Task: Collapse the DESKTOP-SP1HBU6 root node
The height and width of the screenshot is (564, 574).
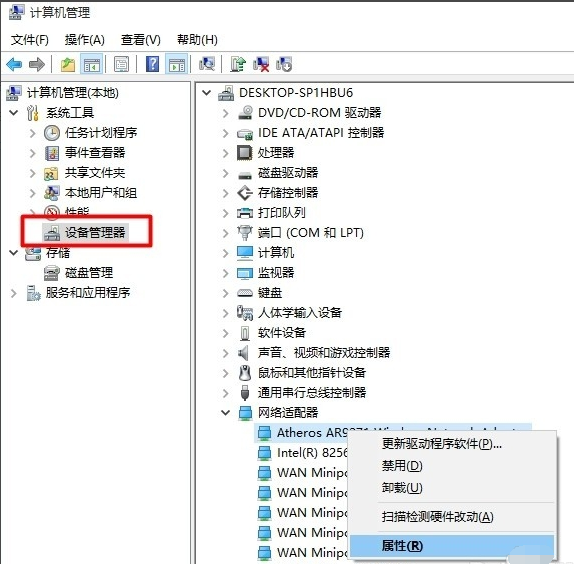Action: [207, 93]
